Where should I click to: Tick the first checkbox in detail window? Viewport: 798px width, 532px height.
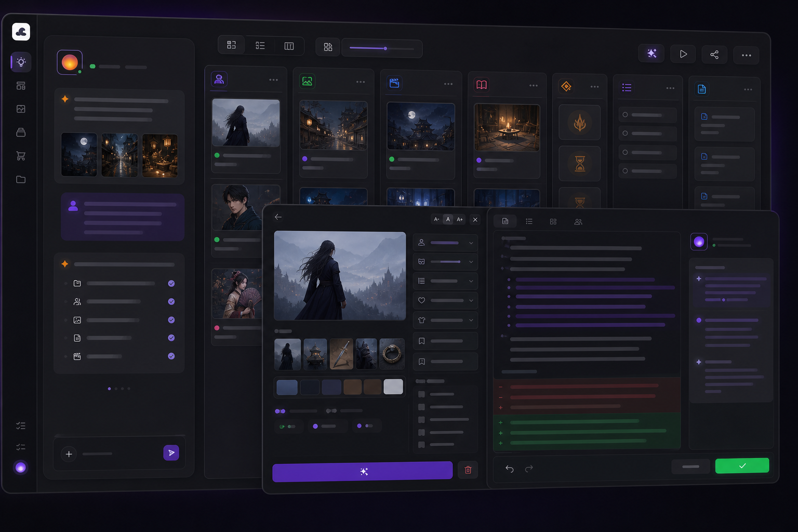click(x=421, y=394)
